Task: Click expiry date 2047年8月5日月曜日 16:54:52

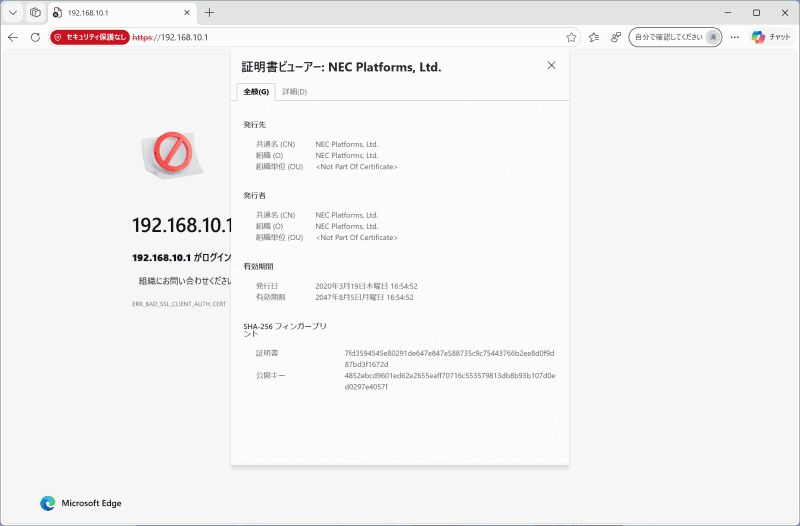Action: click(x=364, y=297)
